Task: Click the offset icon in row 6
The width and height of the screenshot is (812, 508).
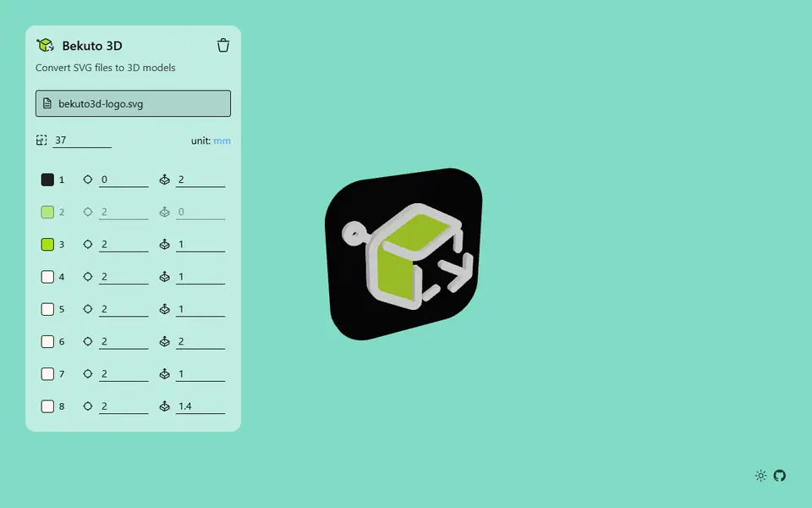Action: tap(87, 341)
